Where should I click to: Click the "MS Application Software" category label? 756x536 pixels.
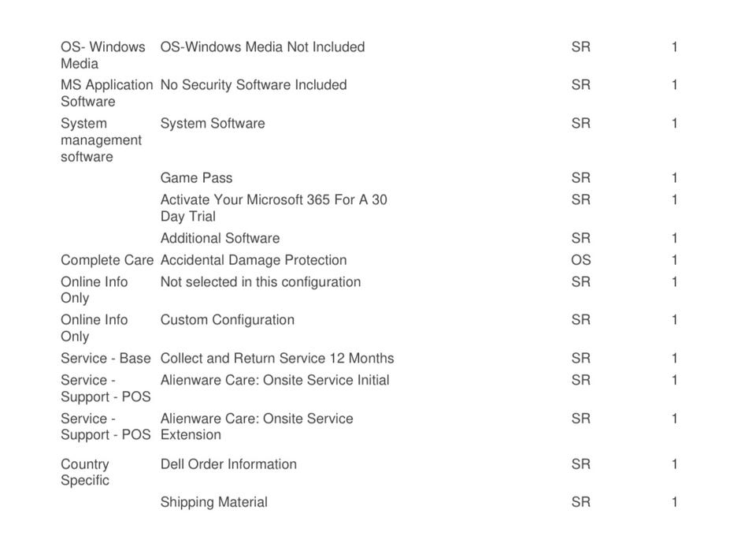click(106, 93)
